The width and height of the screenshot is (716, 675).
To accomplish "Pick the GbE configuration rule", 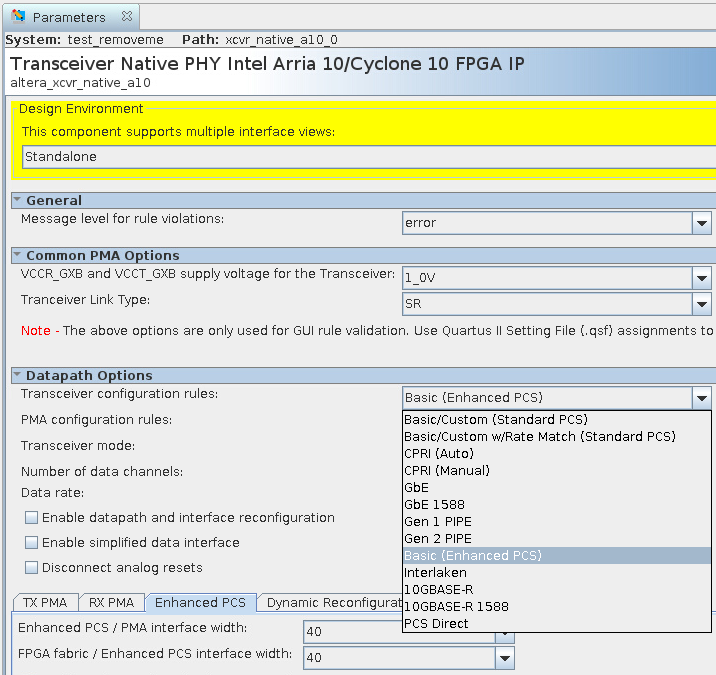I will [x=557, y=487].
